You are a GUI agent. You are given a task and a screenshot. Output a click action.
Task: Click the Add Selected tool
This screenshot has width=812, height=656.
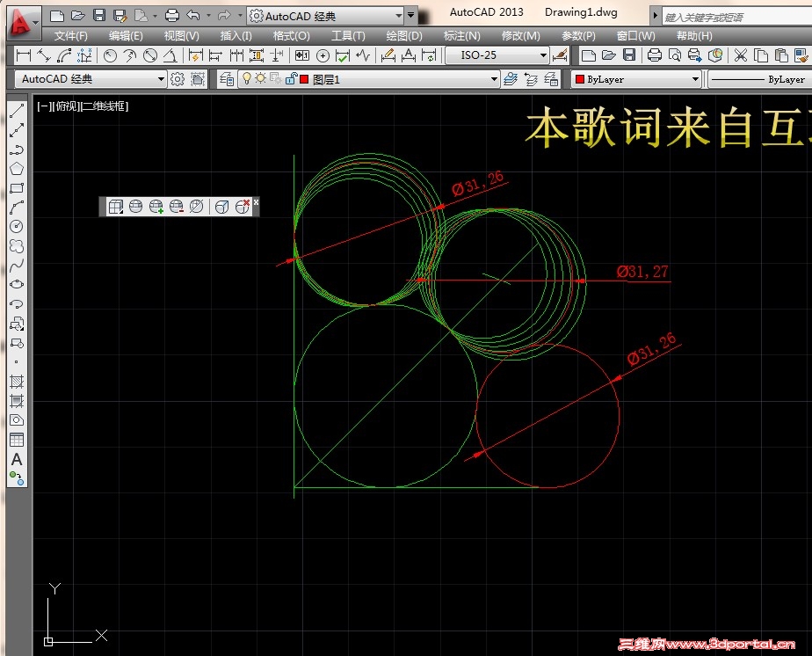coord(17,478)
